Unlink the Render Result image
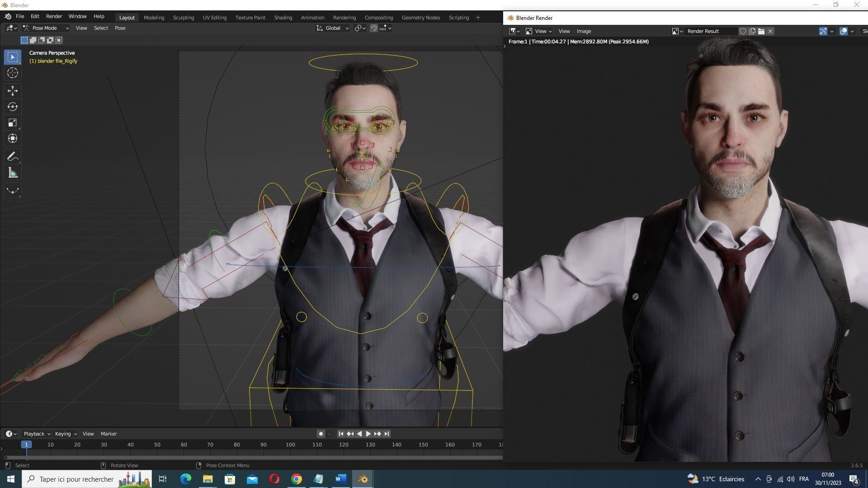The width and height of the screenshot is (868, 488). [770, 31]
